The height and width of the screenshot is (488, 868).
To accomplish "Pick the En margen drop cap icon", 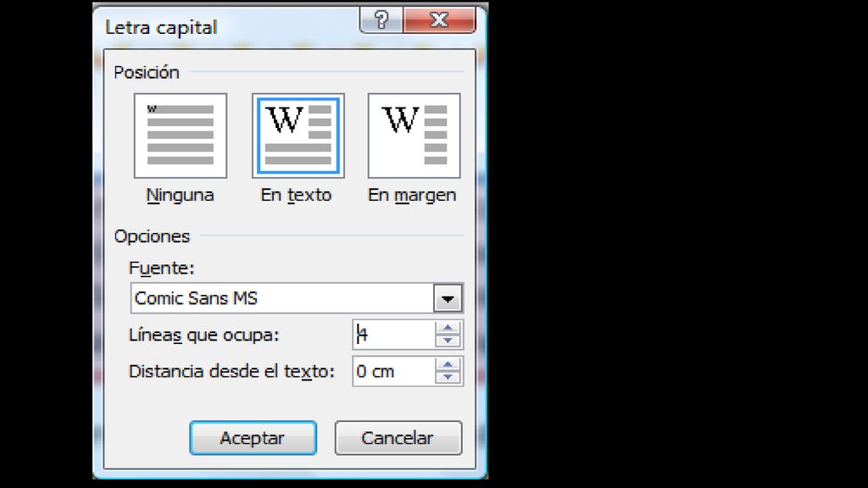I will pyautogui.click(x=414, y=136).
